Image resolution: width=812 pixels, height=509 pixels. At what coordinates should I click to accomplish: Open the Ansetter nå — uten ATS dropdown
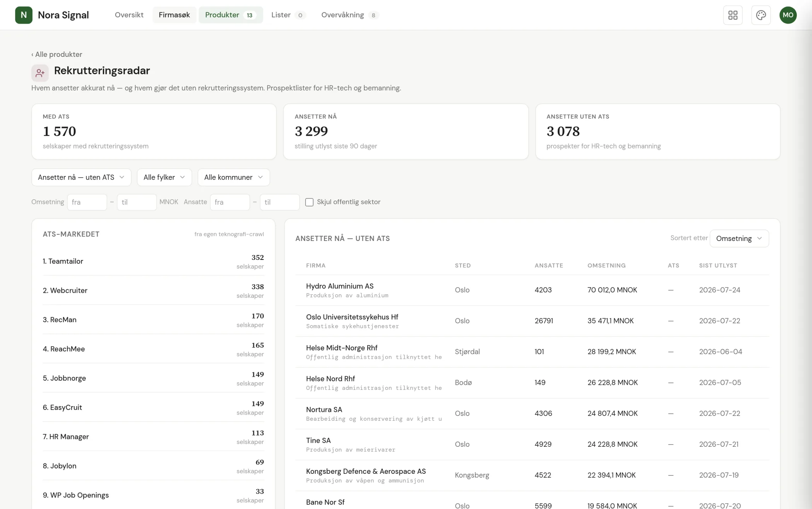coord(81,177)
